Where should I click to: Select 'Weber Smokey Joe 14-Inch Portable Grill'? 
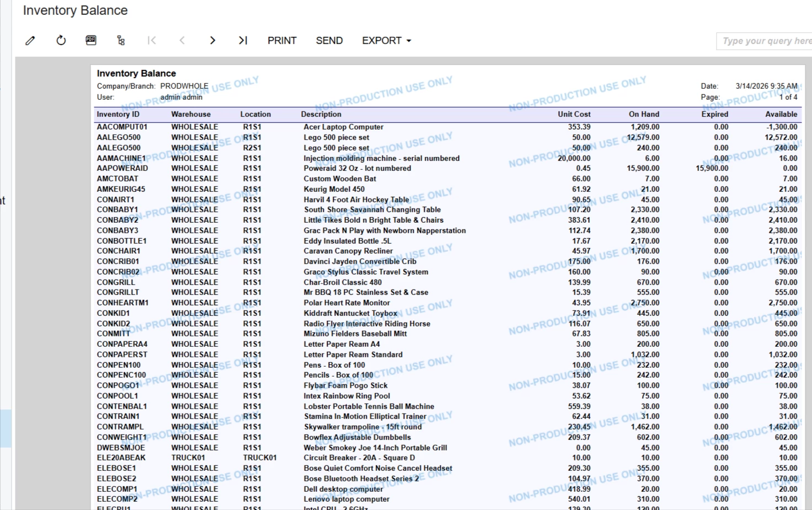pos(375,448)
